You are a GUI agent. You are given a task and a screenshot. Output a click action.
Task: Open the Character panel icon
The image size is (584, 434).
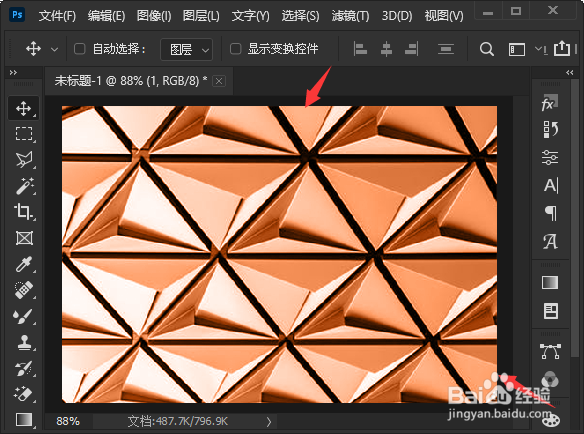click(550, 185)
